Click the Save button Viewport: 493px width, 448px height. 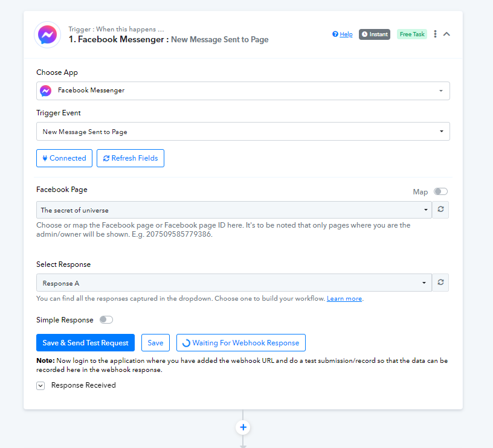coord(156,343)
